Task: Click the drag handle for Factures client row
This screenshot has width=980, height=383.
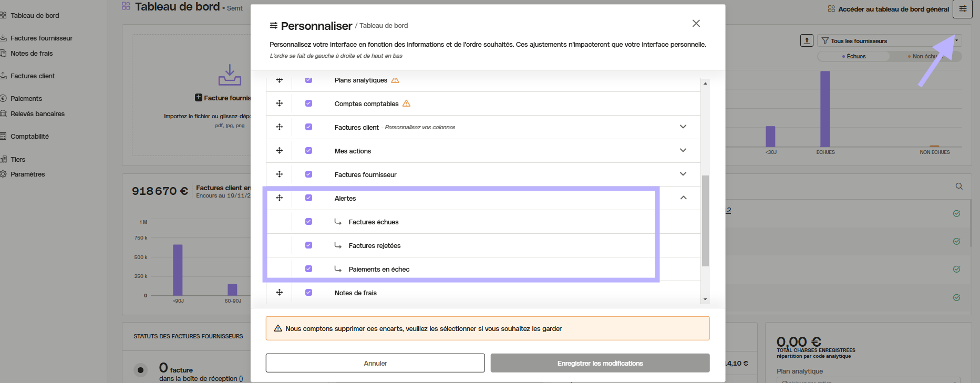Action: (280, 127)
